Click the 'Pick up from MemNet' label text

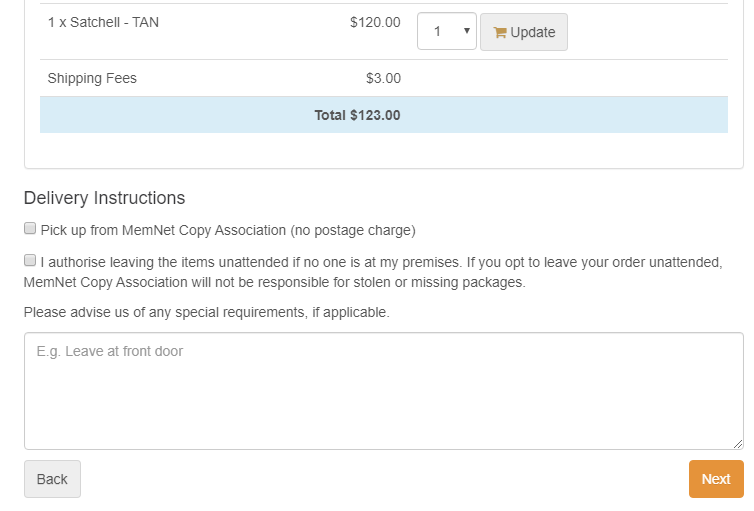227,230
